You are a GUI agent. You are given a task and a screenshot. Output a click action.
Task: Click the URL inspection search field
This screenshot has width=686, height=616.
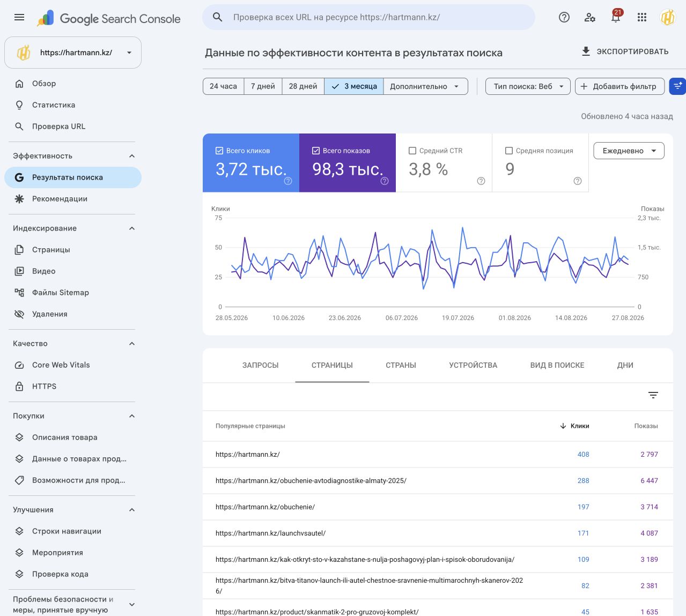[x=368, y=17]
